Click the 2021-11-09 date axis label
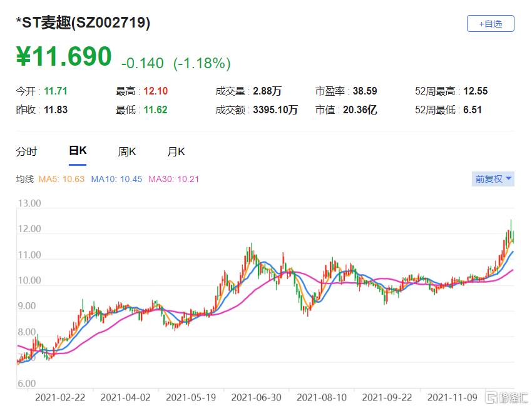The height and width of the screenshot is (408, 532). click(453, 397)
